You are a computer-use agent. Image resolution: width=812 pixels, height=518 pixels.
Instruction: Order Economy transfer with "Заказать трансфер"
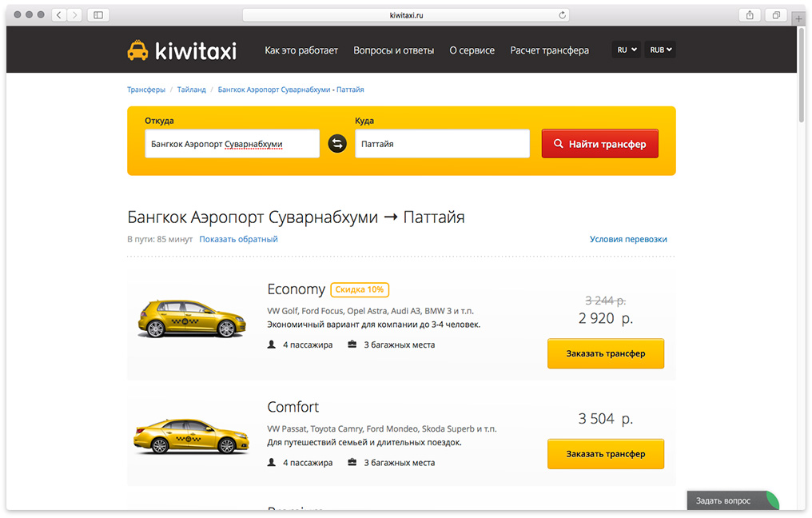click(x=605, y=353)
